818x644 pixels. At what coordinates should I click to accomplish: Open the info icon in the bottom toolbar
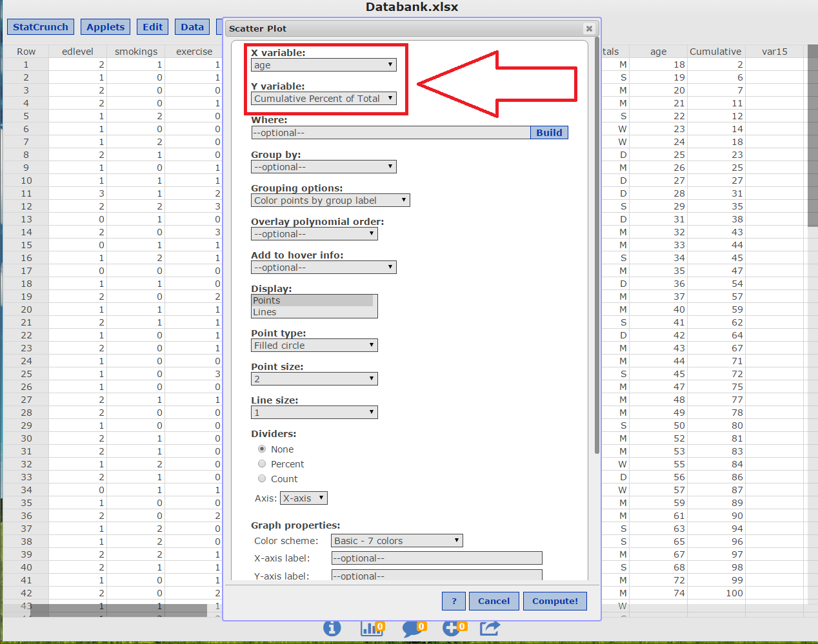(x=332, y=627)
